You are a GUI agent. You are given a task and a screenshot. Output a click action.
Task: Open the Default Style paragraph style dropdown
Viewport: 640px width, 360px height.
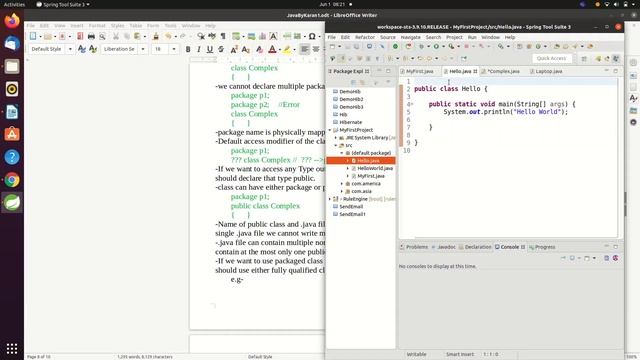[x=70, y=49]
